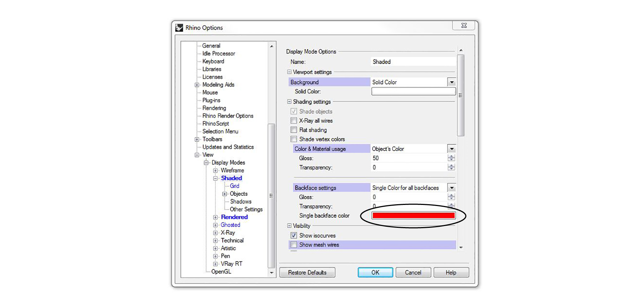
Task: Collapse the Visibility section
Action: pyautogui.click(x=289, y=226)
